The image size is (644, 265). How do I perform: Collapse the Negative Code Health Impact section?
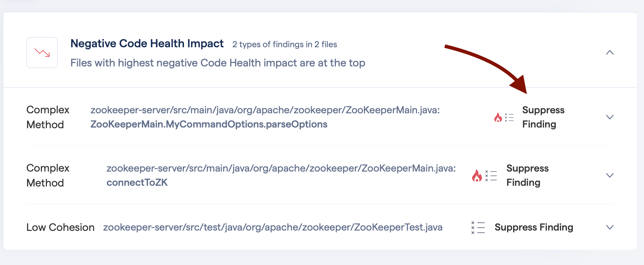click(x=610, y=53)
